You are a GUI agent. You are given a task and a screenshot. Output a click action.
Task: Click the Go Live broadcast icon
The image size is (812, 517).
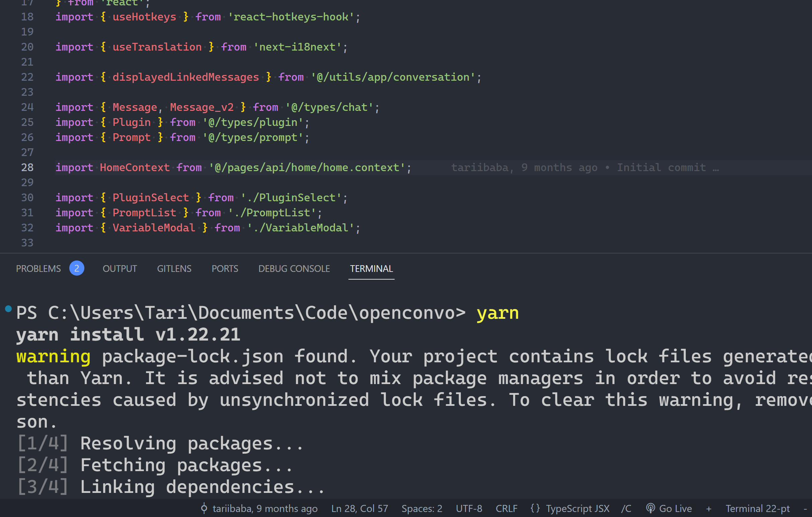(x=650, y=508)
